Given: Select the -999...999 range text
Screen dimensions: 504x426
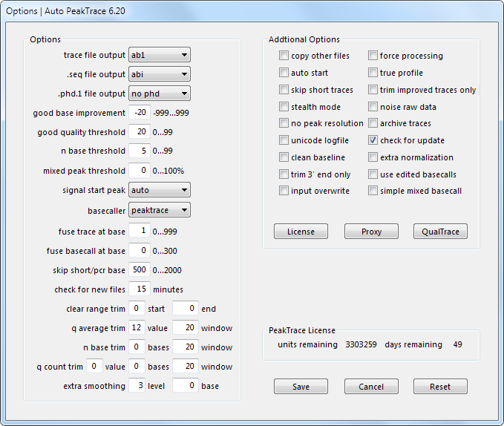Looking at the screenshot, I should [171, 113].
